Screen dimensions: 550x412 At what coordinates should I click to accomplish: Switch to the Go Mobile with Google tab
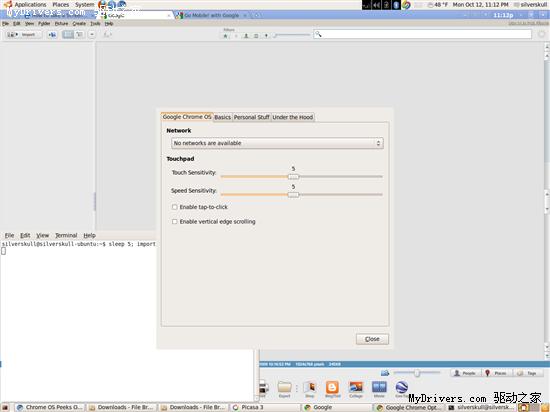[211, 15]
